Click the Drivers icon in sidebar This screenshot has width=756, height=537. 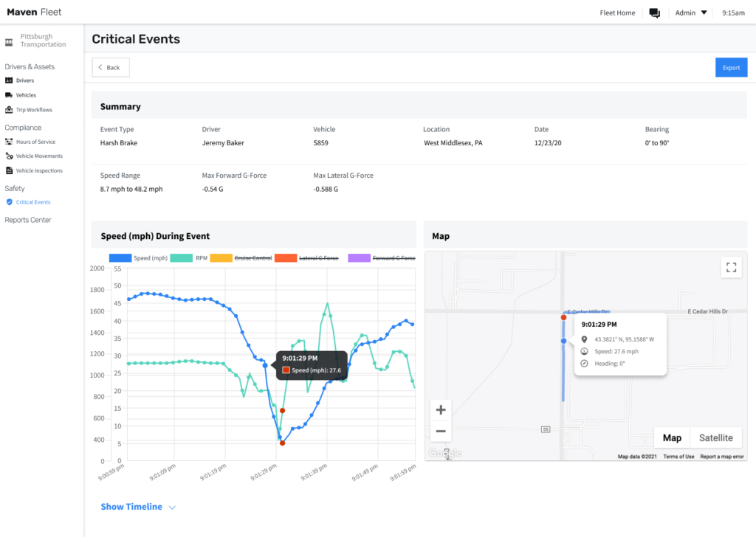9,80
